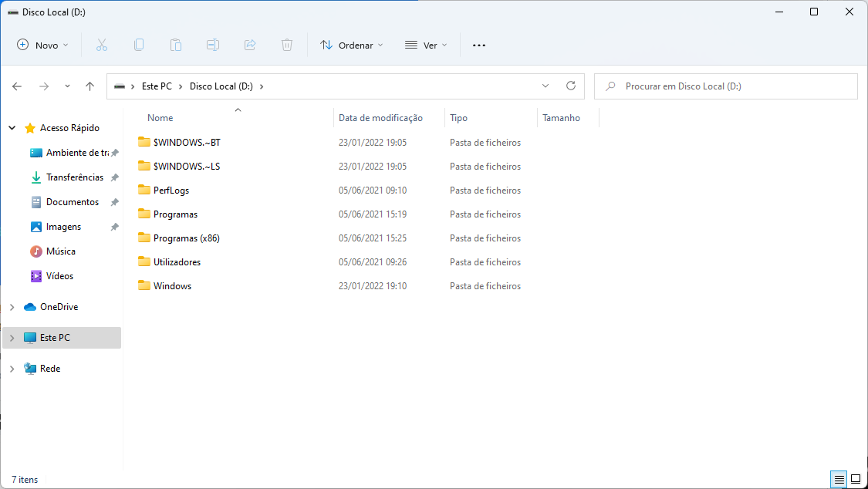Click the Paste clipboard icon

coord(176,46)
